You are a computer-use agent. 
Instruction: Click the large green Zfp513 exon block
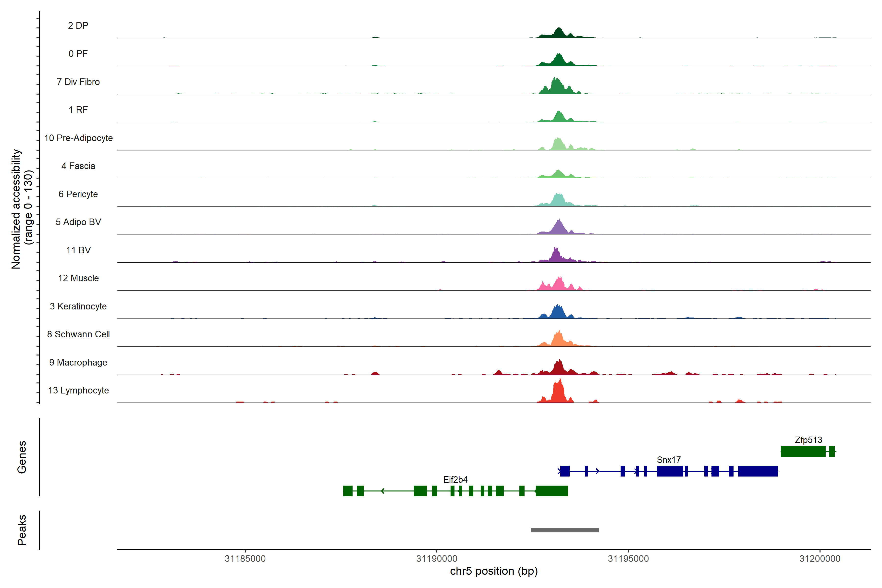coord(803,451)
